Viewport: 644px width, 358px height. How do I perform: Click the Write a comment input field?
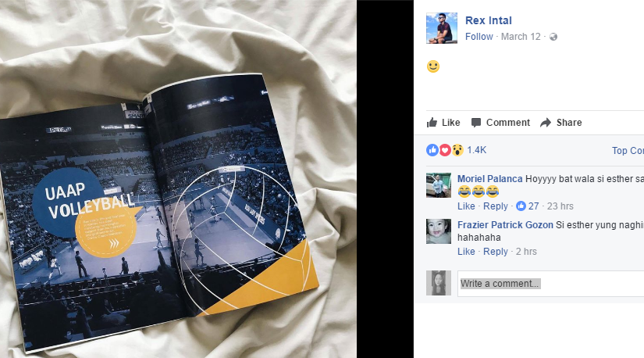[x=550, y=284]
